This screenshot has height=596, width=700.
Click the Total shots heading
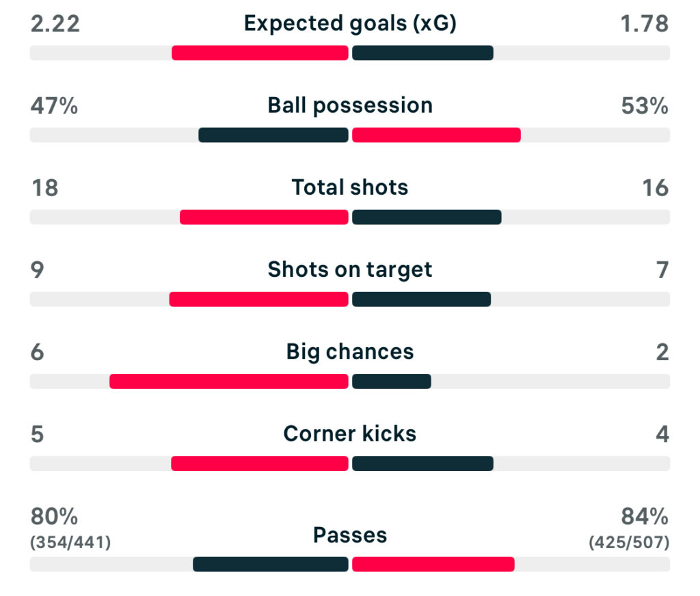point(350,188)
